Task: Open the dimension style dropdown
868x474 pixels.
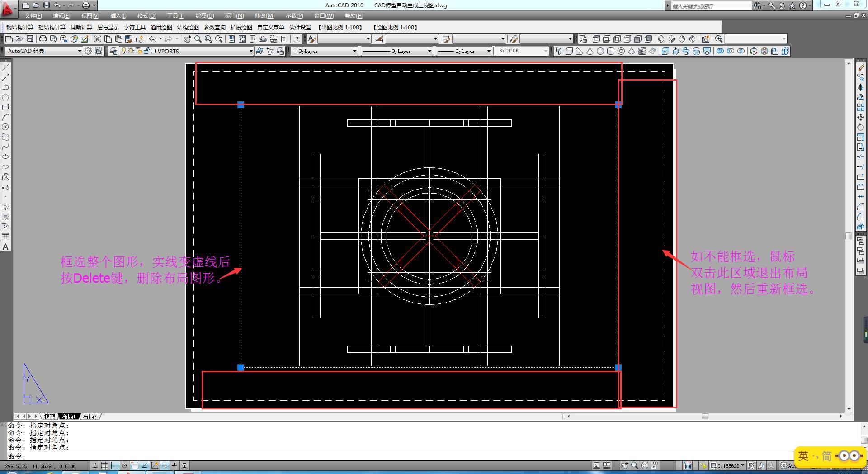Action: [412, 39]
